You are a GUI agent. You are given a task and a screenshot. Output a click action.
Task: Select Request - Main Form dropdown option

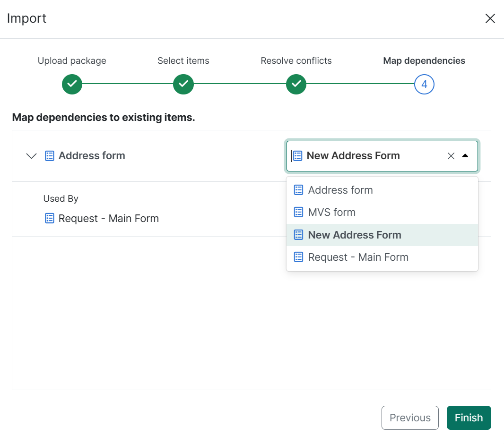click(358, 257)
